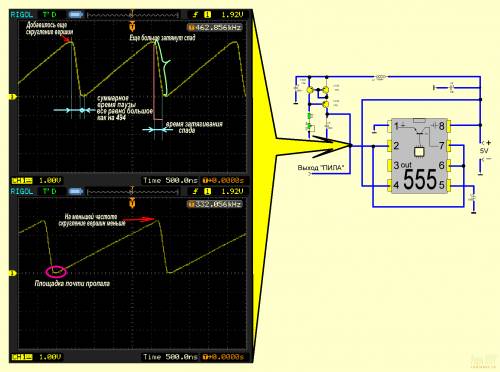Click the Выход "ПИЛА" output label
This screenshot has width=500, height=372.
point(320,168)
